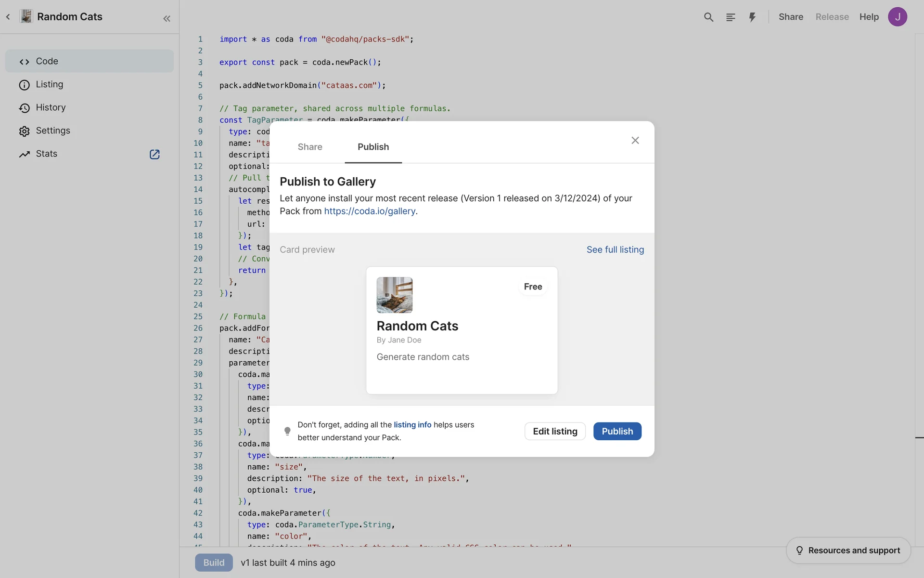Click the search magnifier icon
Viewport: 924px width, 578px height.
[708, 17]
